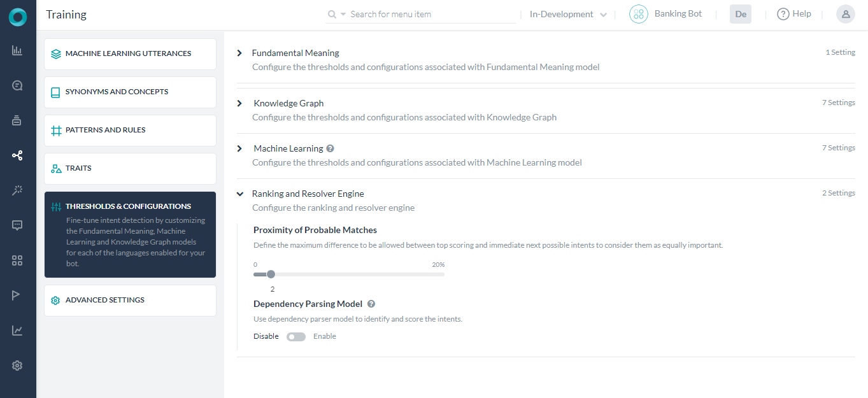Click the Help question mark icon

(783, 14)
